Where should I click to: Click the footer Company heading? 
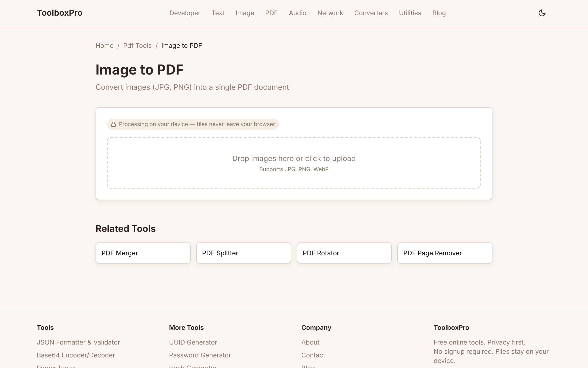pos(316,328)
